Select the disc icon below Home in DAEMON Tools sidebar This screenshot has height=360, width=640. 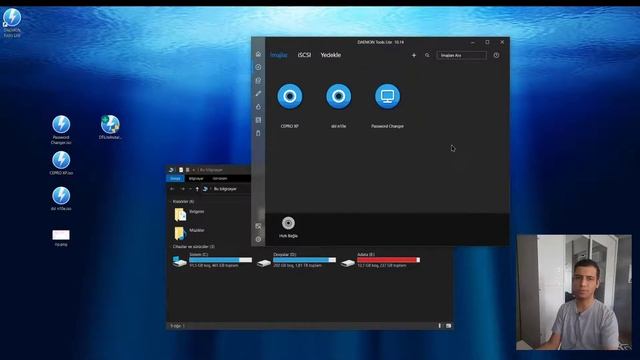pyautogui.click(x=258, y=67)
